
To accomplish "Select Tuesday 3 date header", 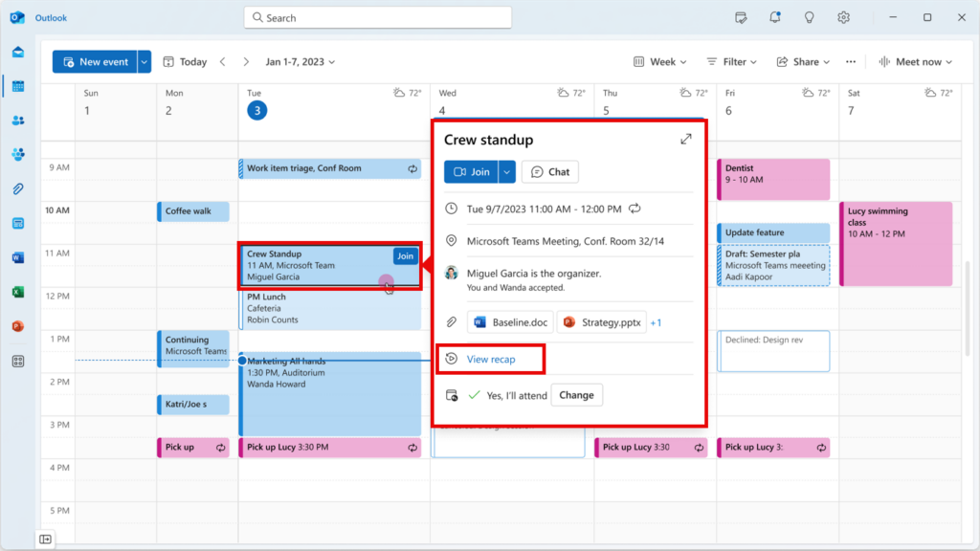I will (256, 111).
